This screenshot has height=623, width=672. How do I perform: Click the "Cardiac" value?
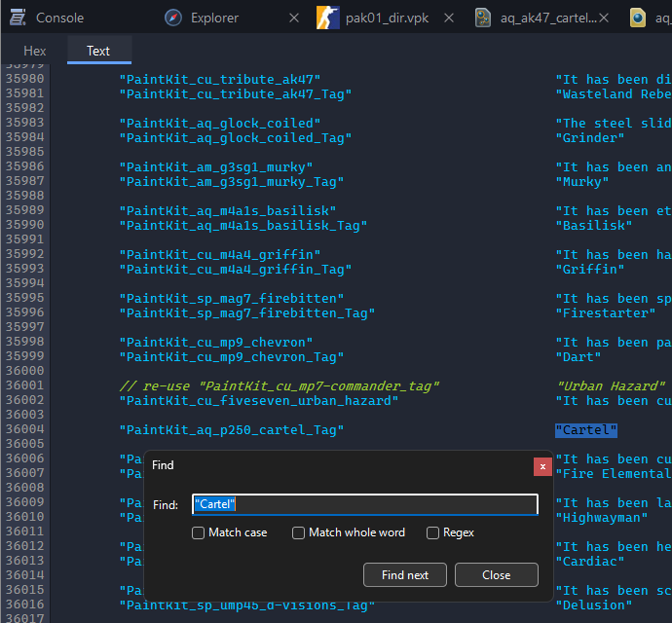click(x=590, y=561)
